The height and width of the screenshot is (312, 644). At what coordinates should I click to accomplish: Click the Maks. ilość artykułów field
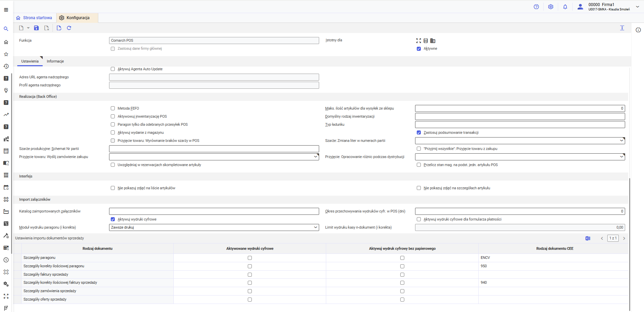pyautogui.click(x=520, y=108)
